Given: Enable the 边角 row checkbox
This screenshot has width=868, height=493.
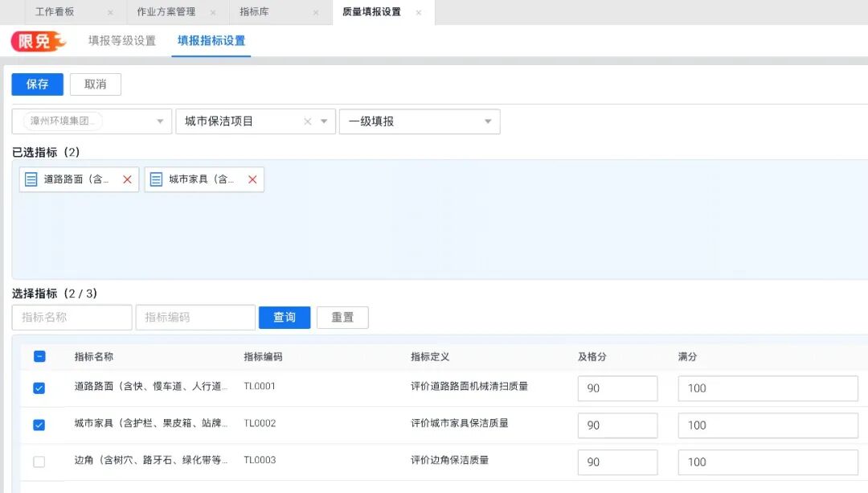Looking at the screenshot, I should (x=39, y=462).
